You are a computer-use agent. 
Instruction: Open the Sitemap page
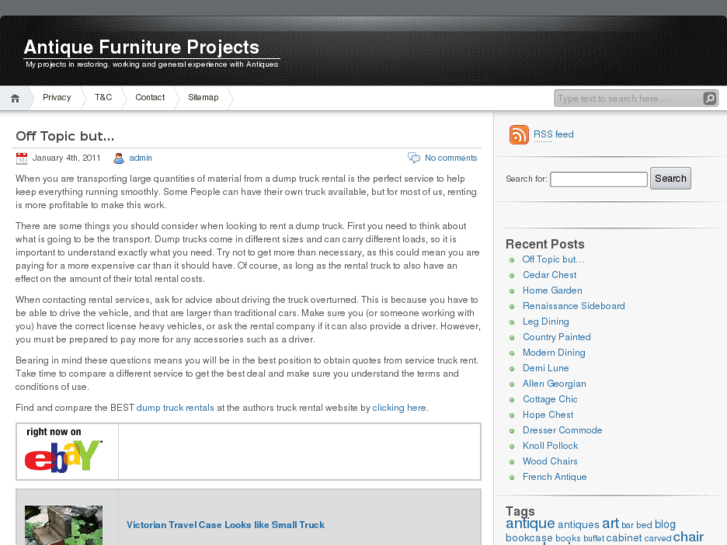pyautogui.click(x=203, y=97)
